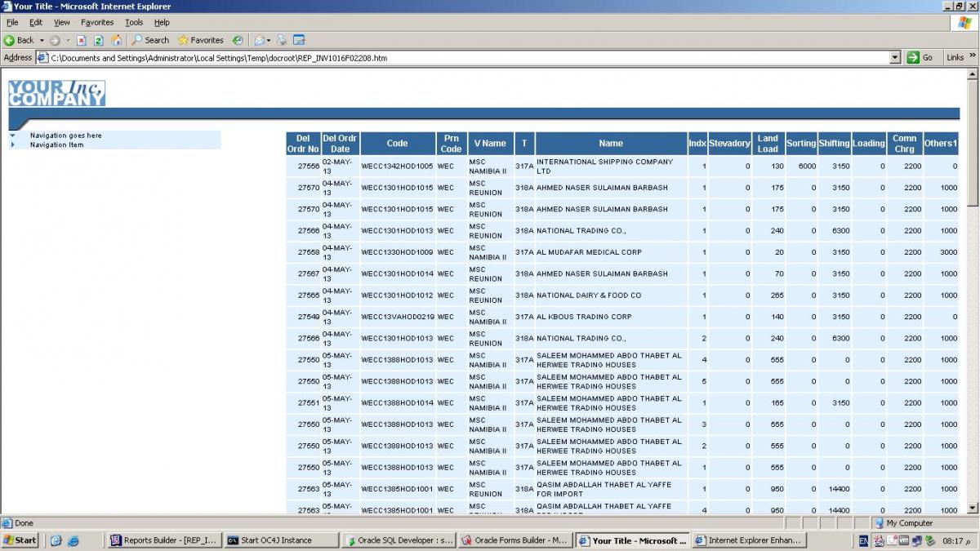This screenshot has height=551, width=980.
Task: Click the History toolbar icon
Action: 238,40
